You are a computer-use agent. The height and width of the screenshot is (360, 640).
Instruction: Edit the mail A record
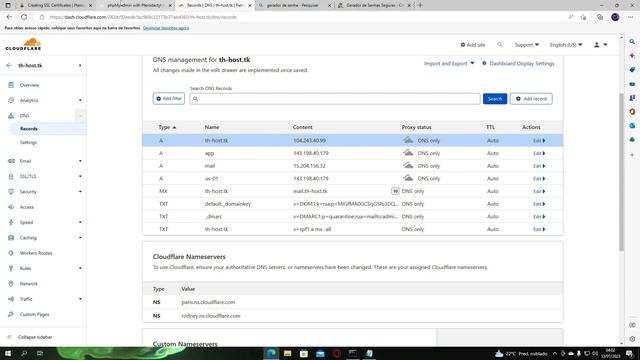(x=539, y=166)
